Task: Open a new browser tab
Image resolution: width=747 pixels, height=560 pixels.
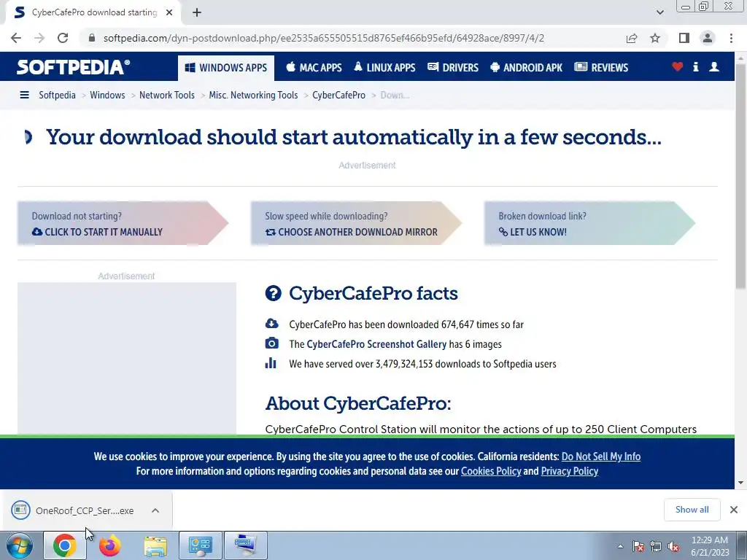Action: 197,12
